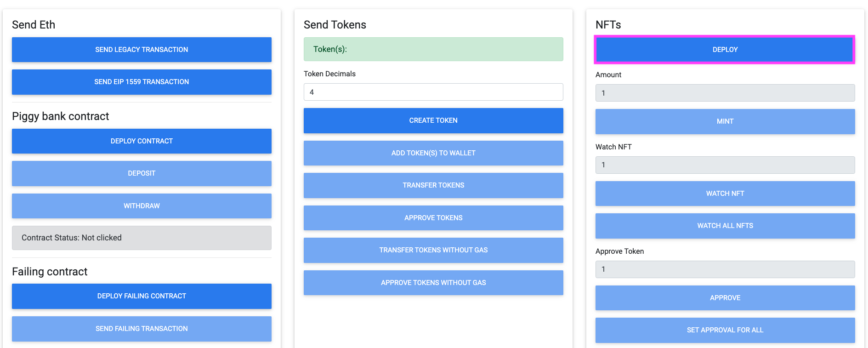
Task: Click Deploy Failing Contract button
Action: pyautogui.click(x=142, y=296)
